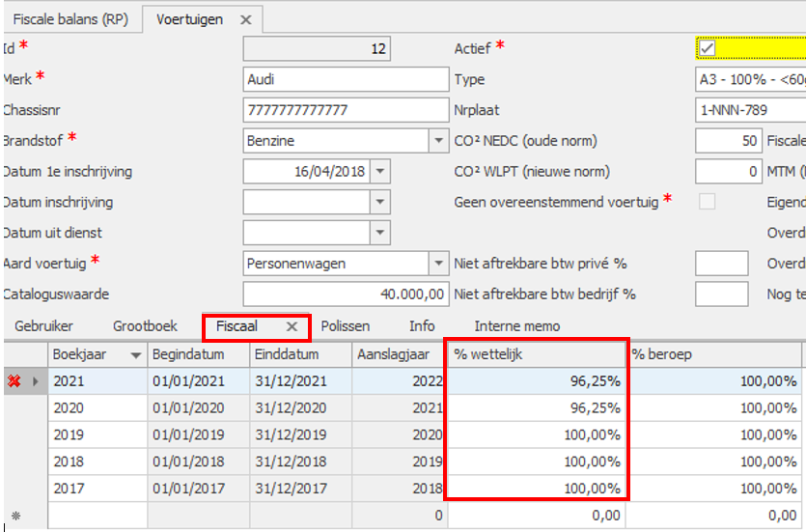Toggle Geen overeenstemmend voertuig checkbox
This screenshot has width=806, height=532.
click(707, 203)
